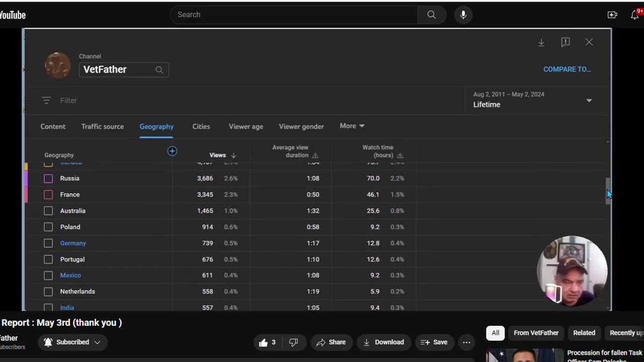Viewport: 644px width, 362px height.
Task: Click warning triangle beside Watch time
Action: [400, 155]
